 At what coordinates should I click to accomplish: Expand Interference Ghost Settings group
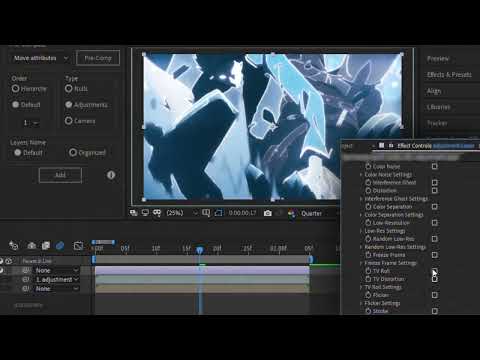[x=361, y=199]
